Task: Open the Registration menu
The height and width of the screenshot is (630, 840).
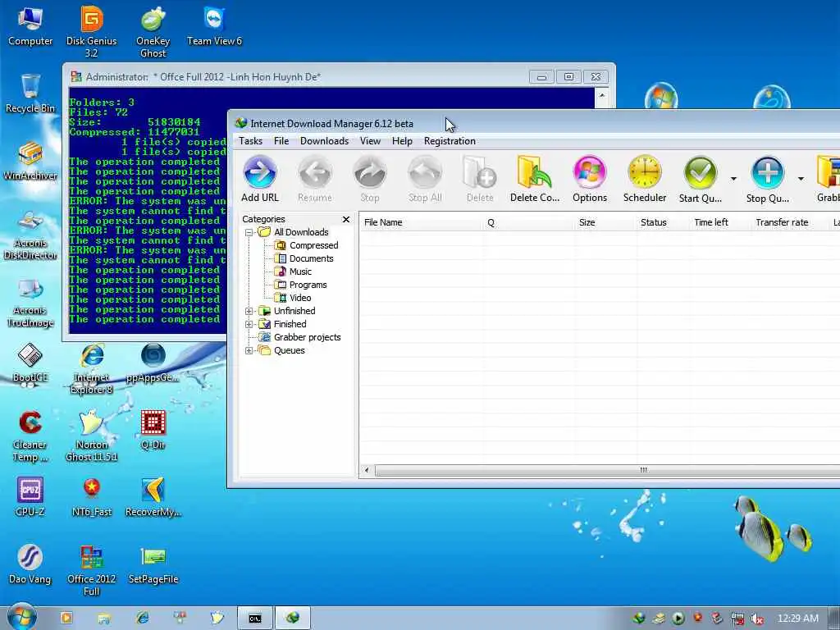Action: (450, 141)
